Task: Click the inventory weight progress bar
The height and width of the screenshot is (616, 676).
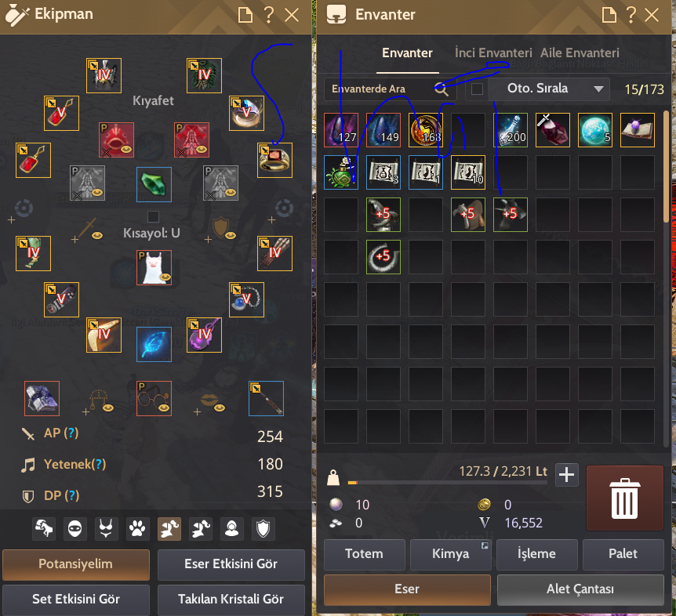Action: point(447,483)
